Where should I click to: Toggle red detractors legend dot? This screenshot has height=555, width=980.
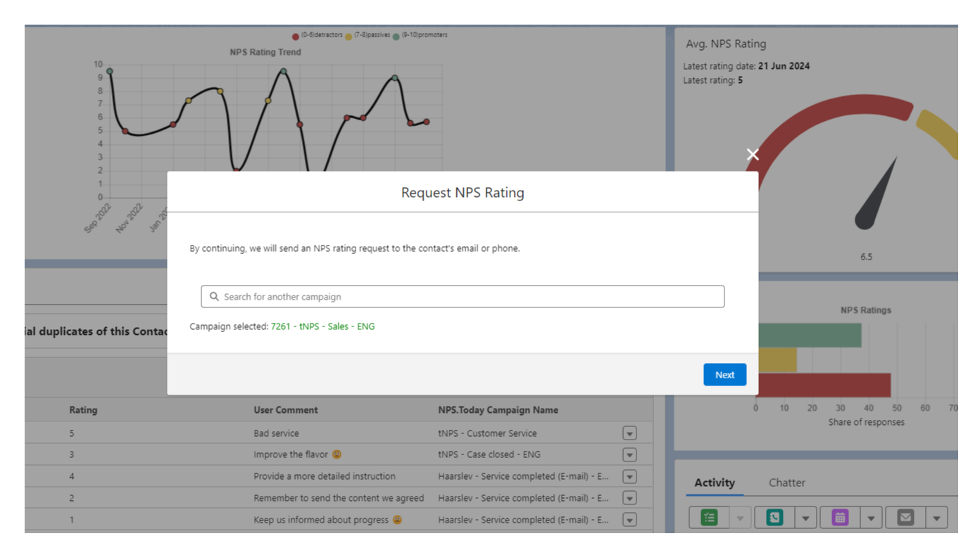(296, 36)
